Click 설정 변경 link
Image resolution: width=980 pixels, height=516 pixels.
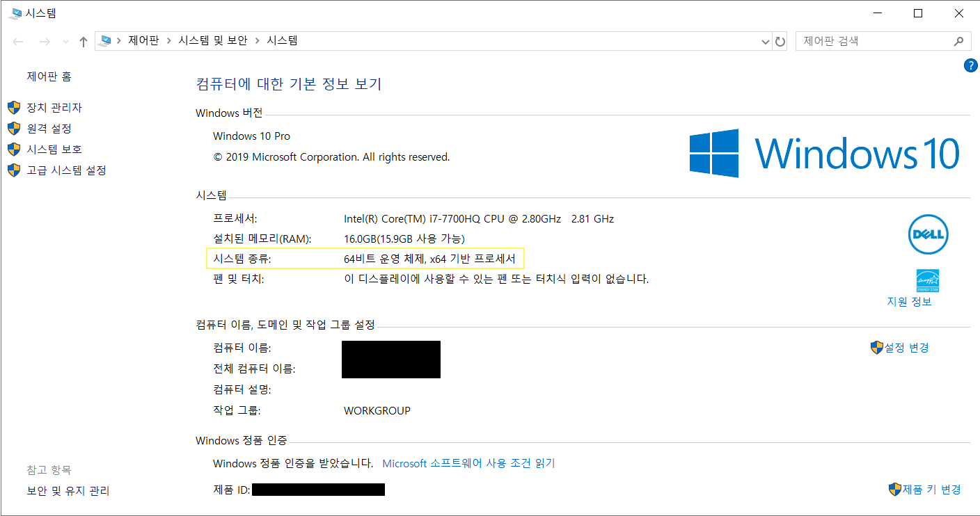pos(906,348)
